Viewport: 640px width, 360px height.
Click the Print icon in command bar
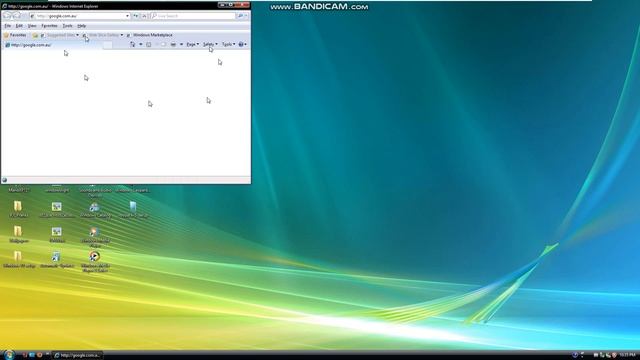pyautogui.click(x=173, y=44)
